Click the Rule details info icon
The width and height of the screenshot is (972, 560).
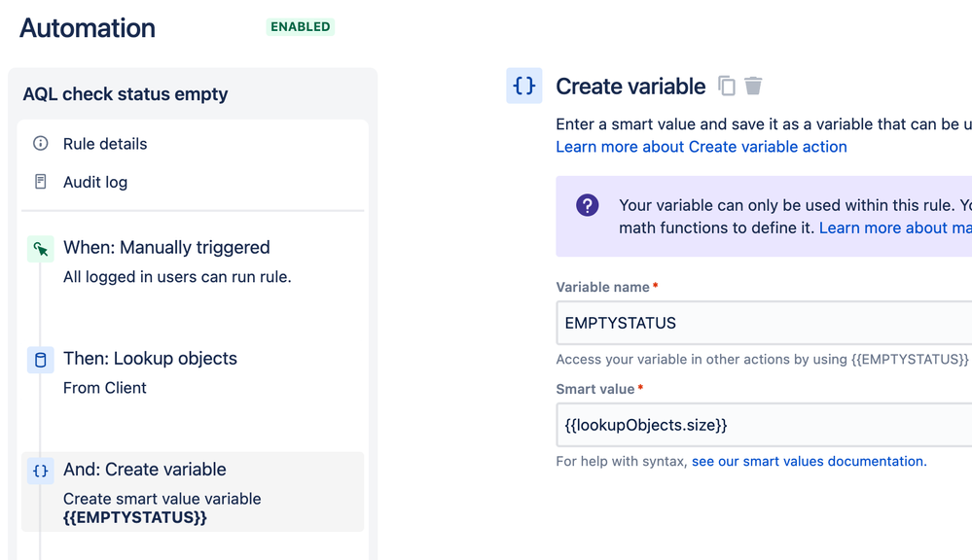[41, 144]
